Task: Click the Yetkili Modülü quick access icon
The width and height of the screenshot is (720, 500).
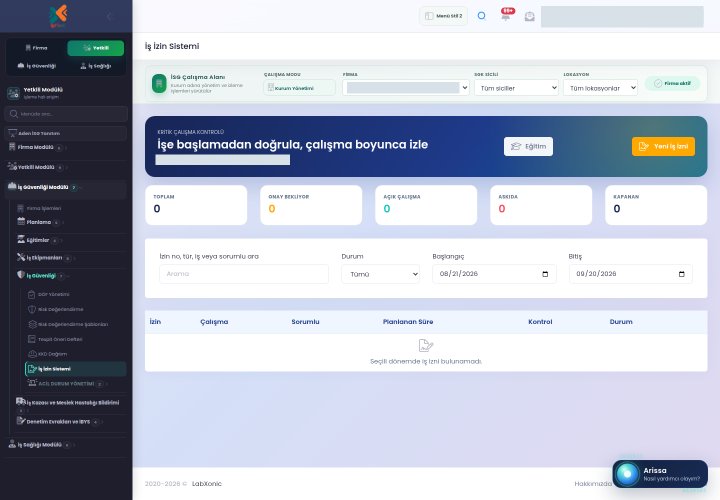Action: 13,93
